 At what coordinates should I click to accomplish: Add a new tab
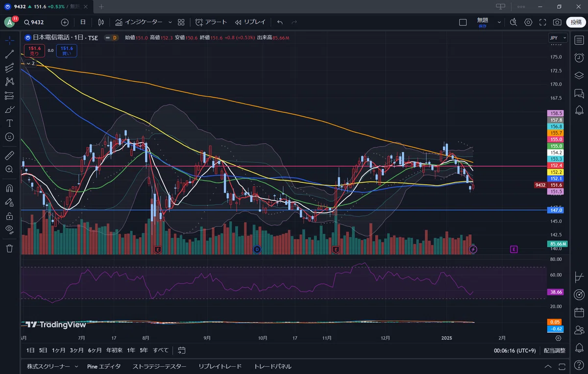pyautogui.click(x=101, y=7)
